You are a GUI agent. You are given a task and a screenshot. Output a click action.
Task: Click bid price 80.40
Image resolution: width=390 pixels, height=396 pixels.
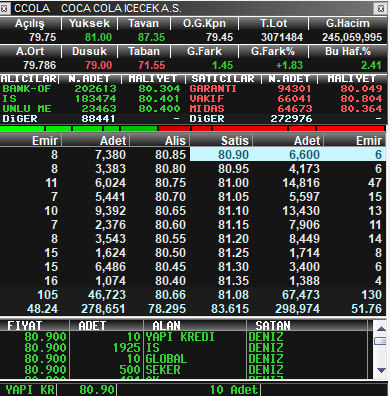(x=170, y=281)
